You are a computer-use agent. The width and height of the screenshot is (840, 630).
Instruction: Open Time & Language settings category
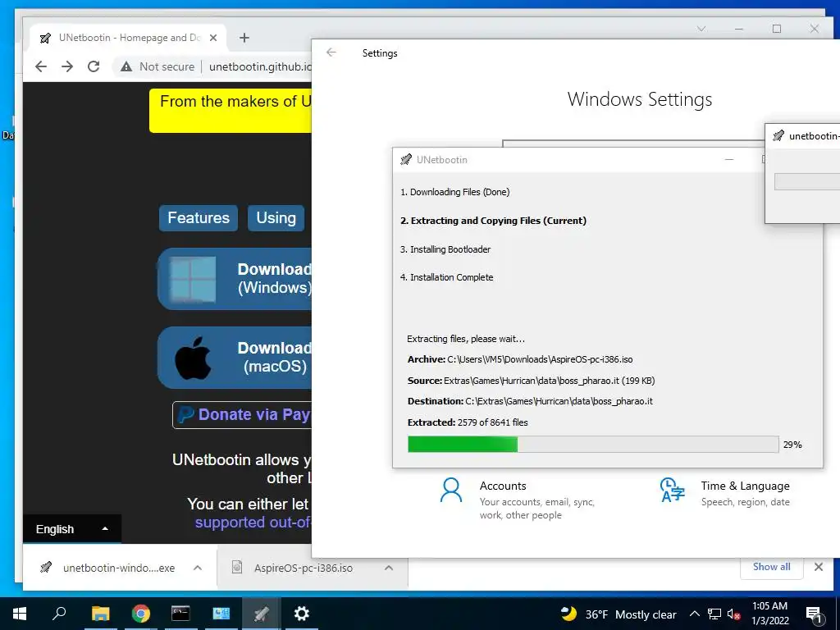725,493
